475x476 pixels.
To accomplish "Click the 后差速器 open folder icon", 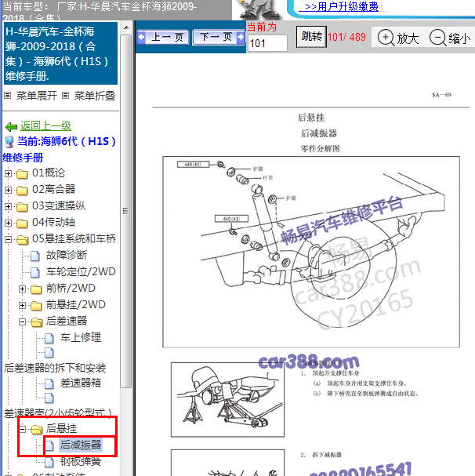I will 37,322.
